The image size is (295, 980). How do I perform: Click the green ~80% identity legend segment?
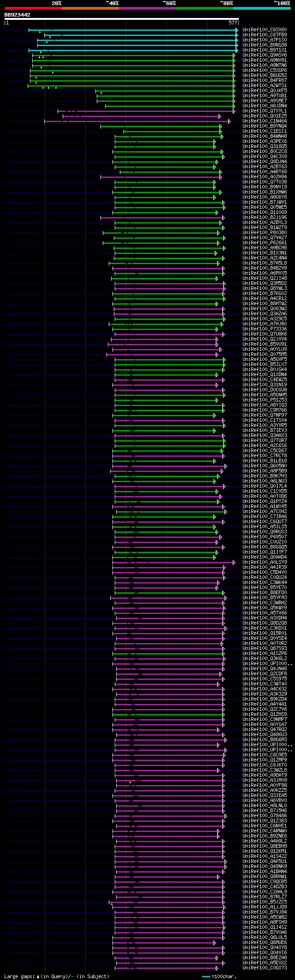[x=204, y=8]
